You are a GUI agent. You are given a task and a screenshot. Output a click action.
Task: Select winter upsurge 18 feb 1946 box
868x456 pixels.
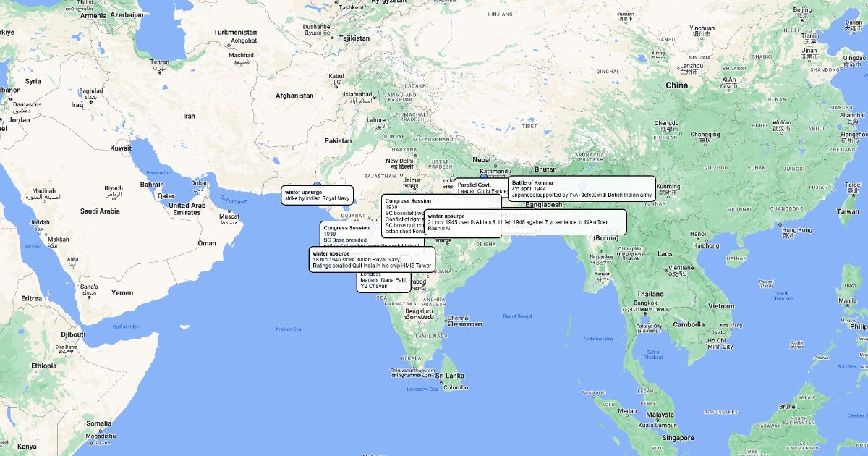tap(372, 260)
